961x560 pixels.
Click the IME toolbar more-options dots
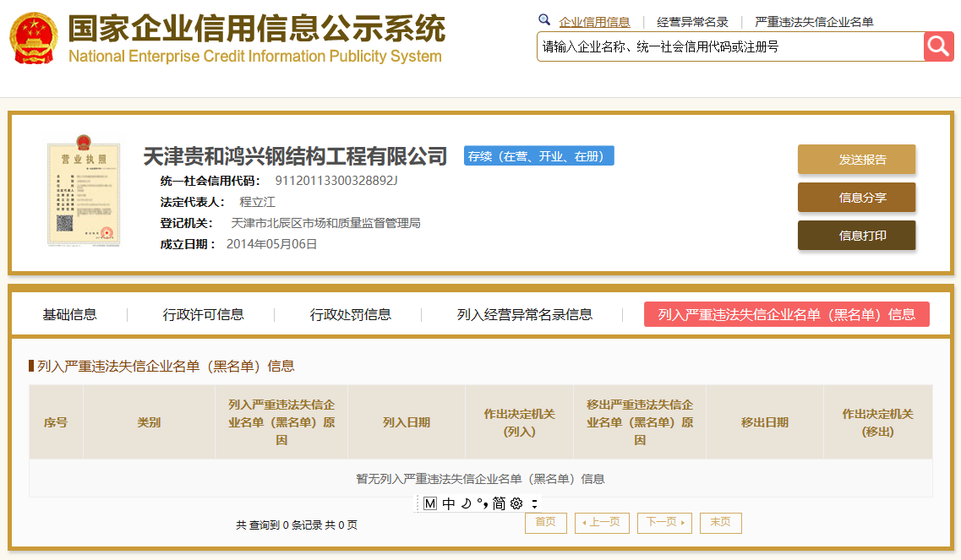(x=534, y=503)
